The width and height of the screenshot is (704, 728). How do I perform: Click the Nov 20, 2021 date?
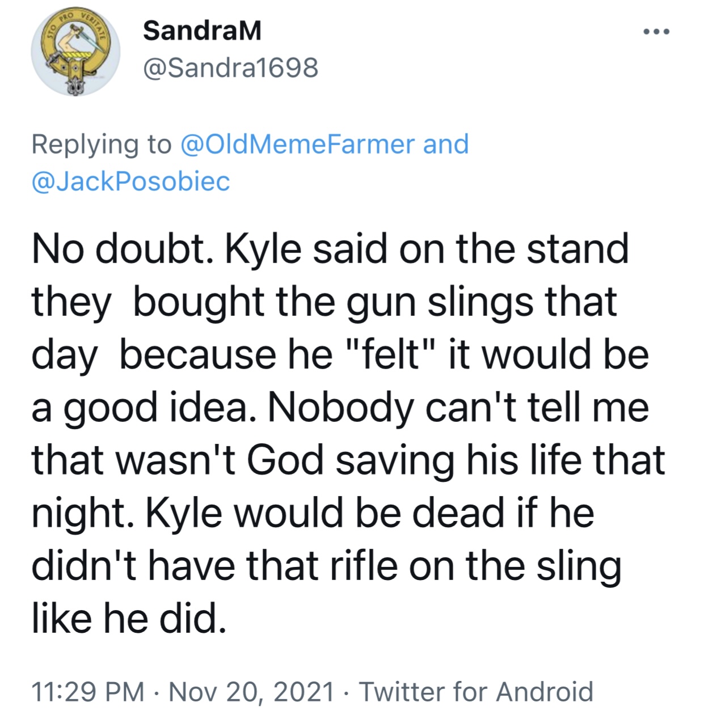[x=252, y=692]
